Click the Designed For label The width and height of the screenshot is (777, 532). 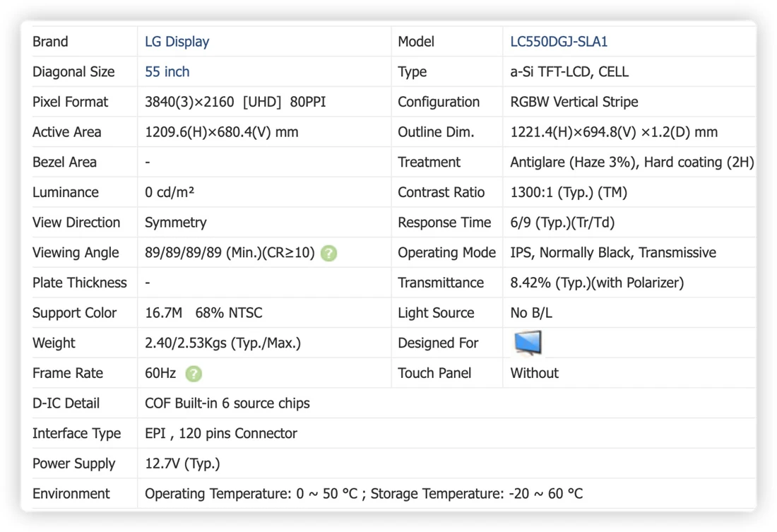[437, 343]
